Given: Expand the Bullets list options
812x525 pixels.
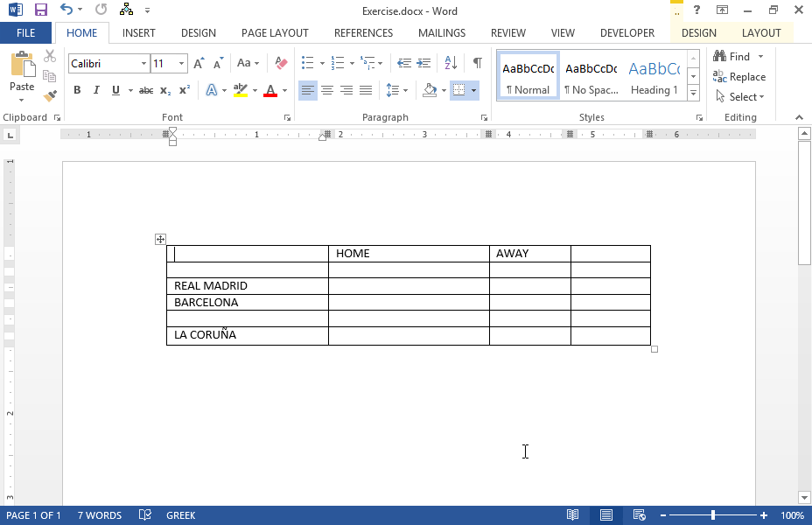Looking at the screenshot, I should pyautogui.click(x=322, y=64).
